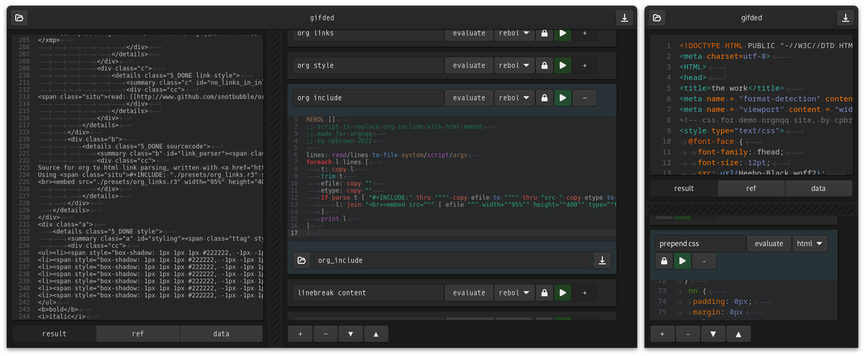Viewport: 868px width, 356px height.
Task: Click the 'print l' code line
Action: tap(334, 219)
